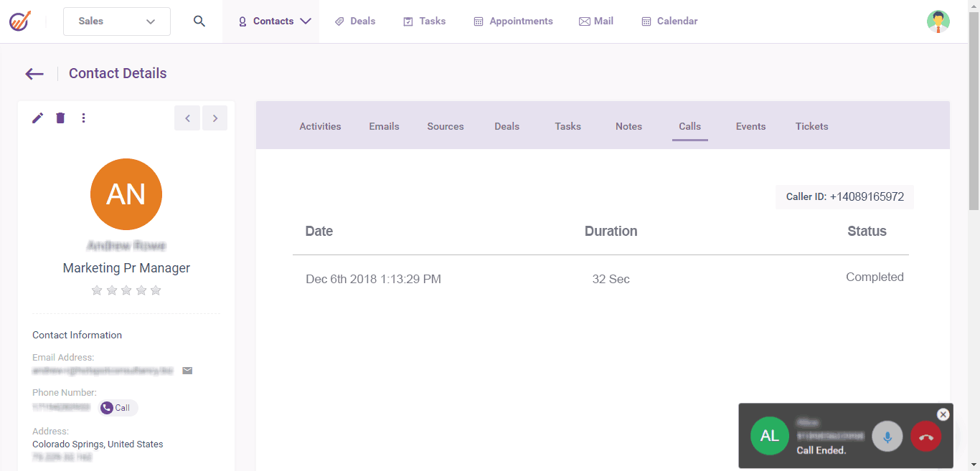Open the Tickets tab
Screen dimensions: 980x471
click(x=811, y=126)
